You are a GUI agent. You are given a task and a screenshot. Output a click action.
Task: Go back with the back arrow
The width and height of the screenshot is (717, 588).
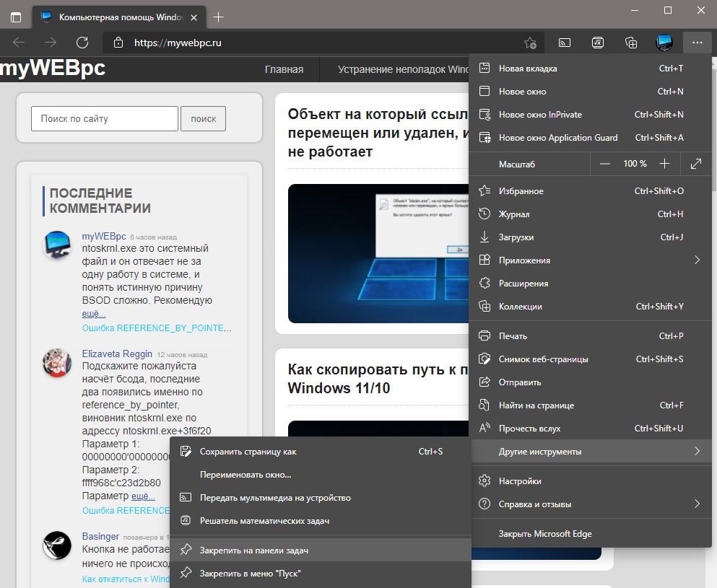[19, 43]
